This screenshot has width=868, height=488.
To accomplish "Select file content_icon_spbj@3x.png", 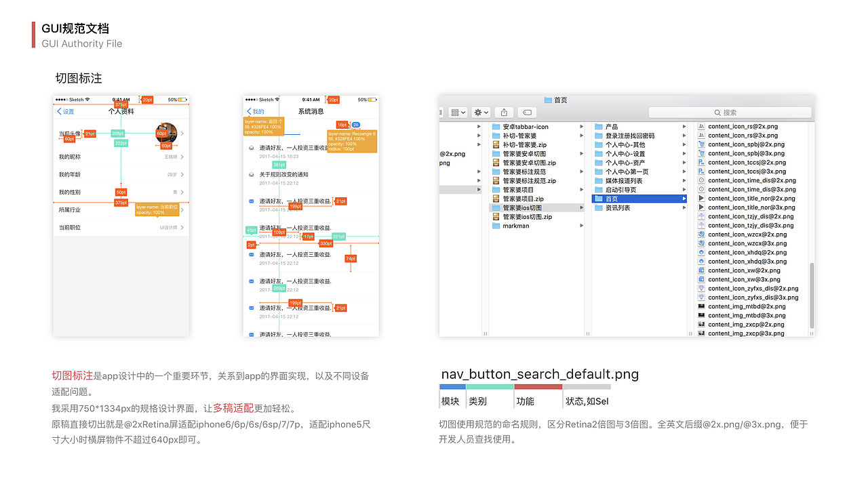I will point(746,154).
